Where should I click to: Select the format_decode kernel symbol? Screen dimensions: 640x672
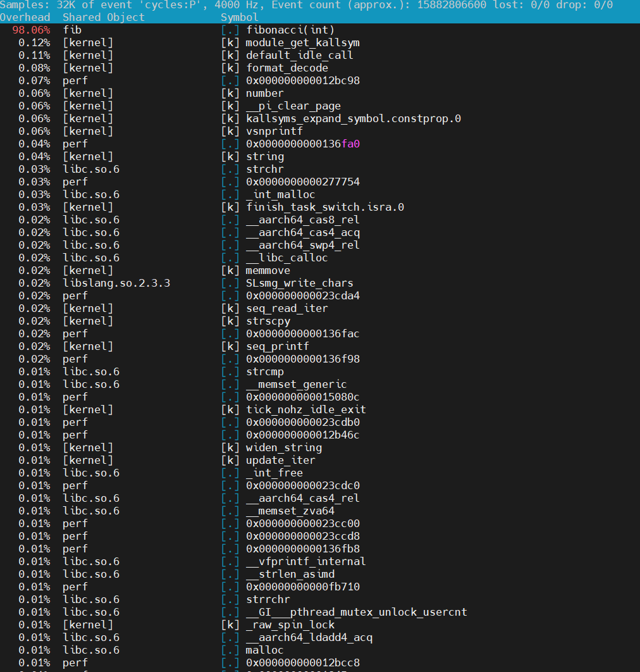[285, 68]
